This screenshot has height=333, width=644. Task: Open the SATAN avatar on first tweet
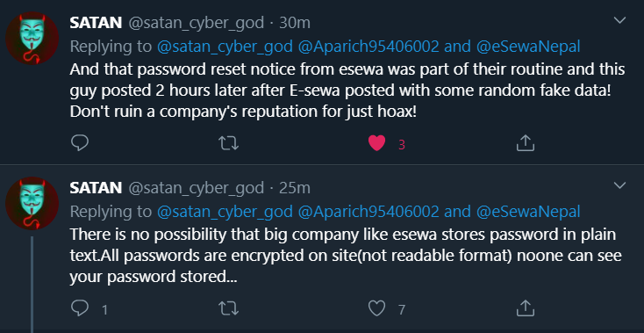[32, 39]
